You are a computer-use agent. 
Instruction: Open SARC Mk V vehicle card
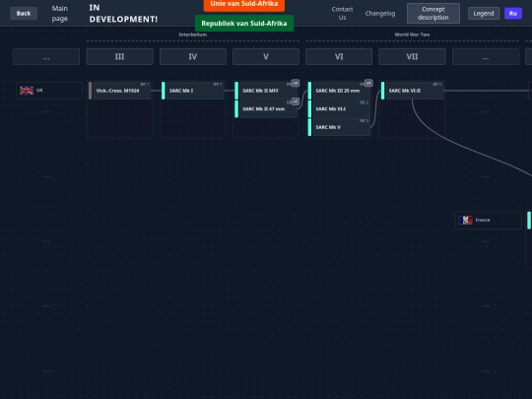tap(339, 127)
